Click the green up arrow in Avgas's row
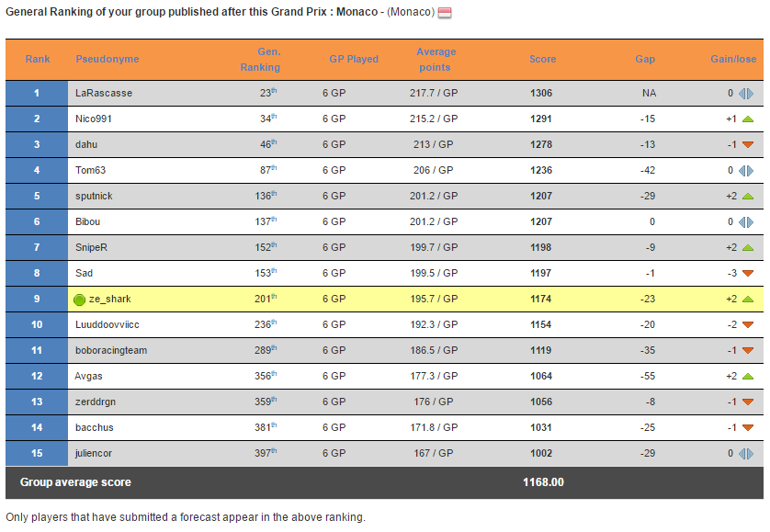The width and height of the screenshot is (770, 532). 747,377
